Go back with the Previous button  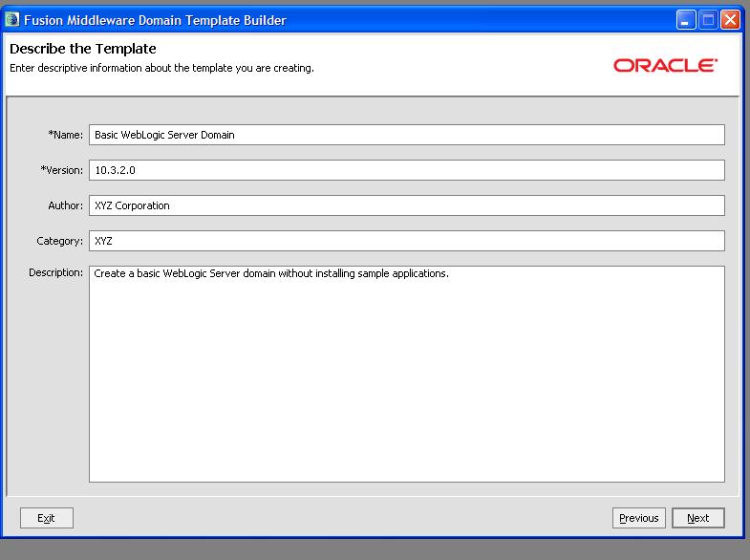click(638, 518)
